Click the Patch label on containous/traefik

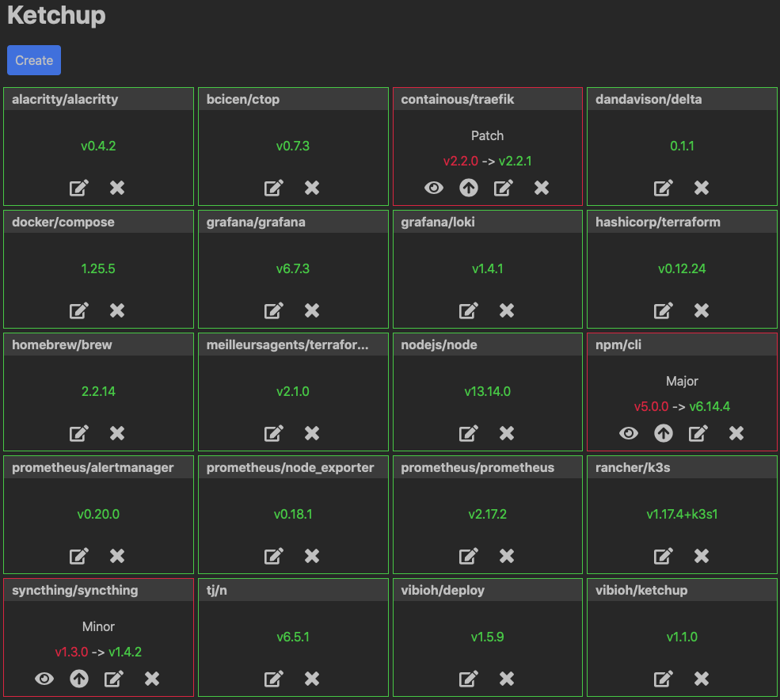pyautogui.click(x=488, y=136)
